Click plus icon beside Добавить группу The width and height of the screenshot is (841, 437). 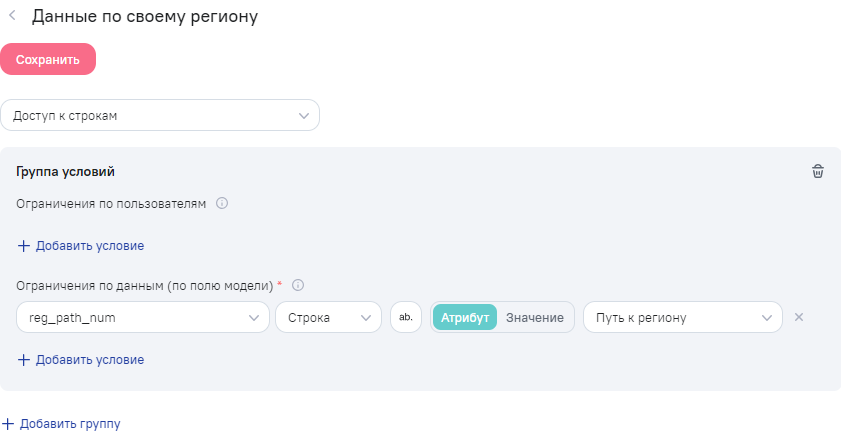tap(8, 424)
